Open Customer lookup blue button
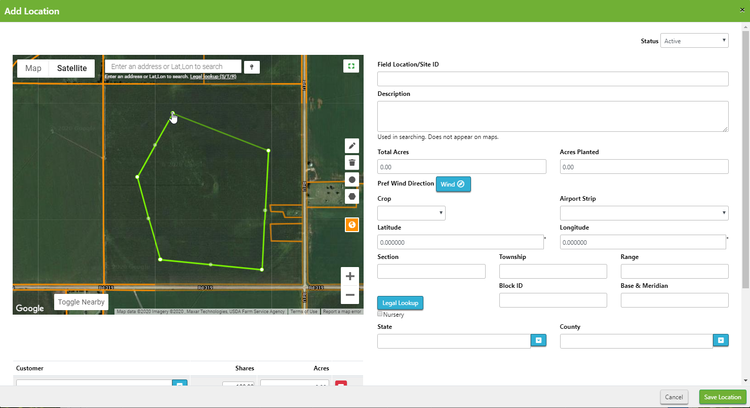 click(179, 383)
